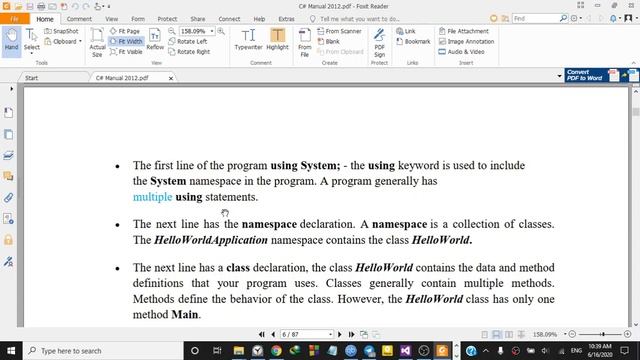This screenshot has height=360, width=640.
Task: Open the Extras ribbon tab
Action: click(x=286, y=19)
